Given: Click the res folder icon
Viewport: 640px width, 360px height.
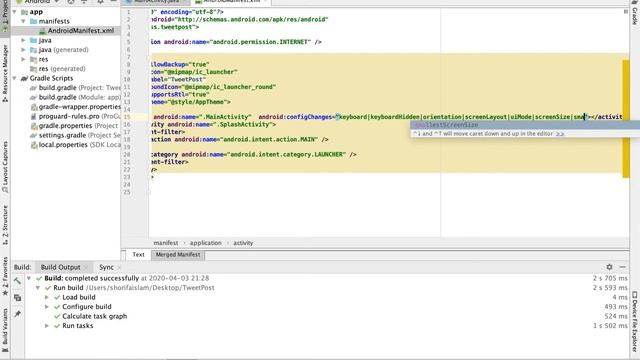Looking at the screenshot, I should 33,59.
